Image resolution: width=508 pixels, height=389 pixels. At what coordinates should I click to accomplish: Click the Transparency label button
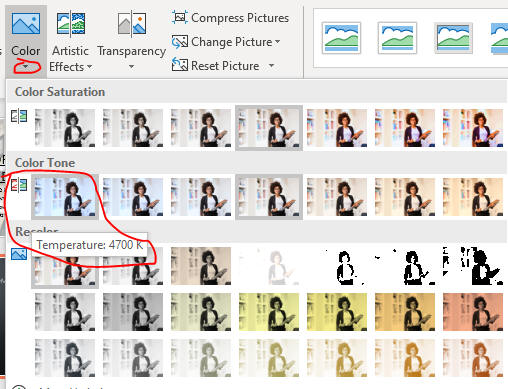point(132,51)
